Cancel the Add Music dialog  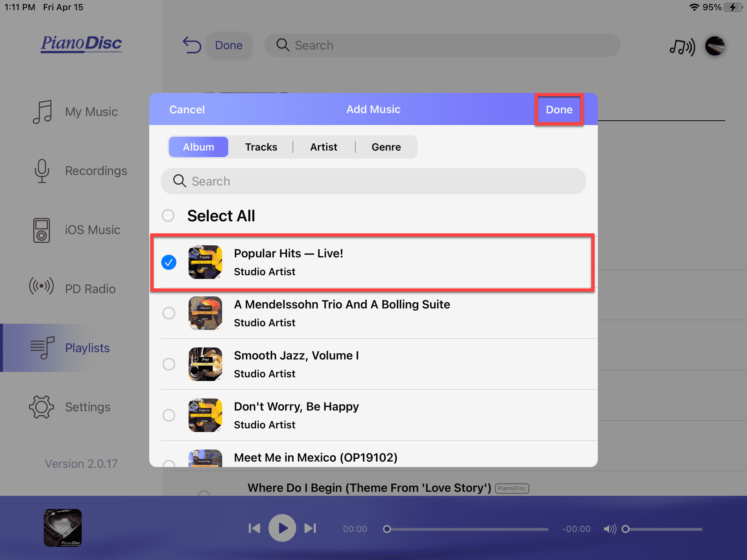click(x=187, y=109)
